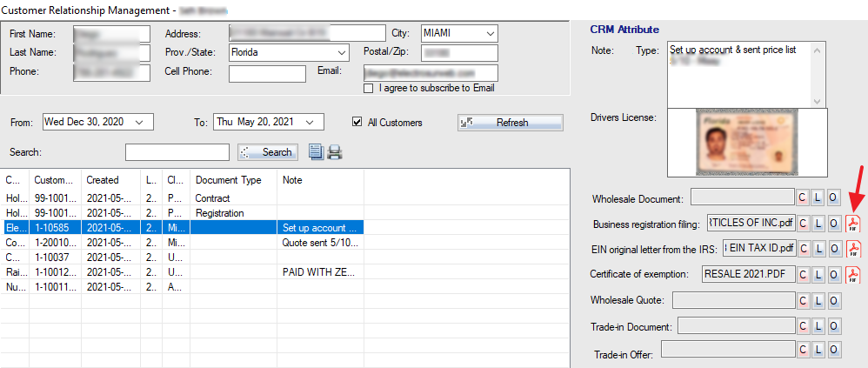Click L button for Wholesale Quote

(x=818, y=300)
